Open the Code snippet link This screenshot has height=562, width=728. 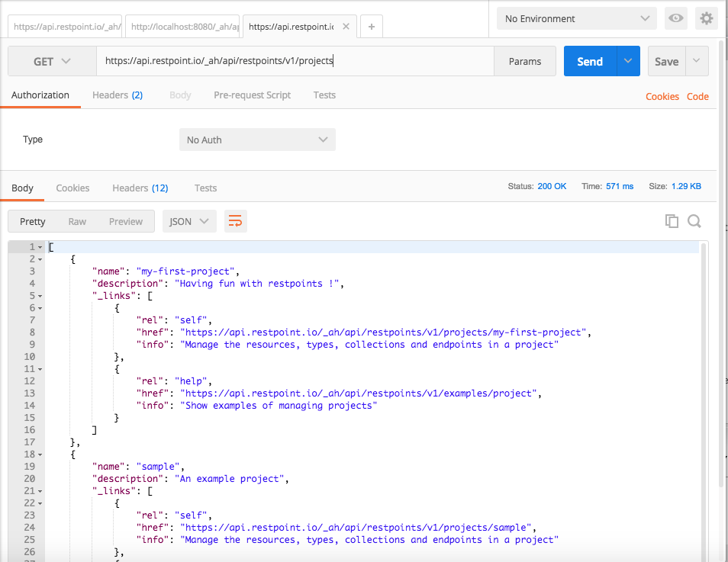point(697,97)
